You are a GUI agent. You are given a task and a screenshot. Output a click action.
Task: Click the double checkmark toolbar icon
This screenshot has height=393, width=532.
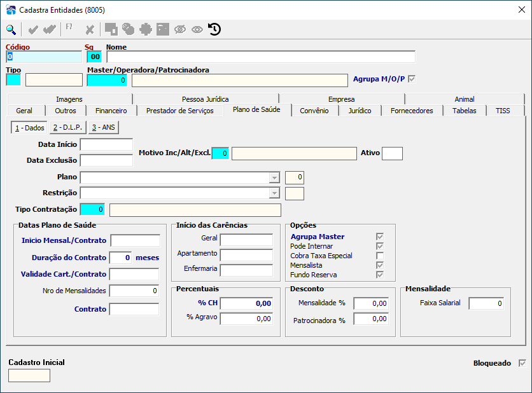click(x=50, y=30)
